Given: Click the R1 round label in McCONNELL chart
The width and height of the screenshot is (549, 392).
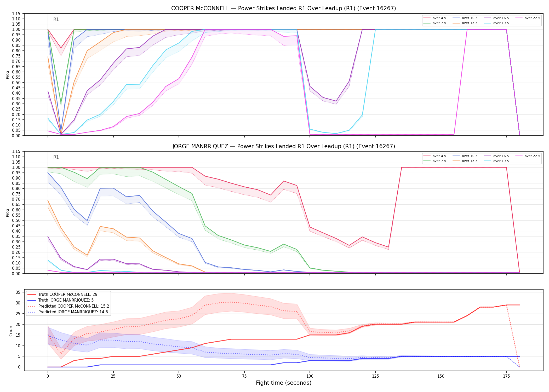Looking at the screenshot, I should tap(56, 19).
